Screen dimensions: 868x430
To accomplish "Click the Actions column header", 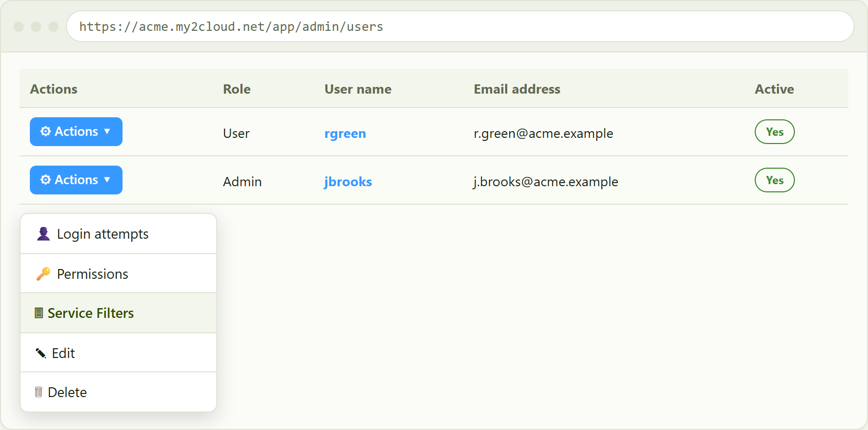I will coord(54,89).
